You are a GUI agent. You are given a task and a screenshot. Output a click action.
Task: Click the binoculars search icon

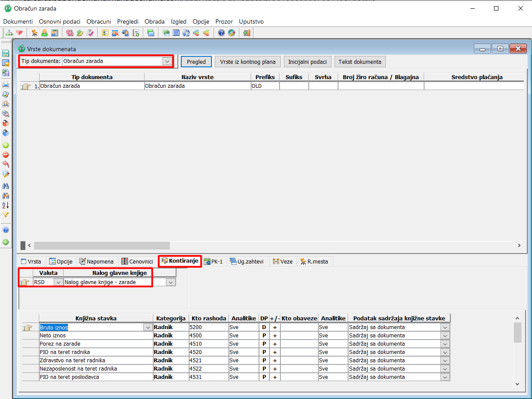pyautogui.click(x=6, y=186)
